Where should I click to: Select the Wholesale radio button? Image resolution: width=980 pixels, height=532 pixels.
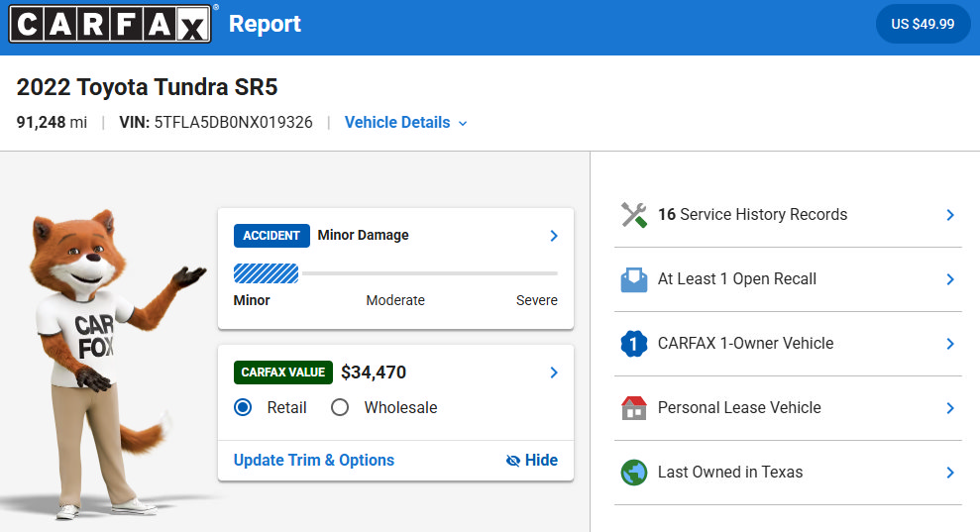click(340, 407)
